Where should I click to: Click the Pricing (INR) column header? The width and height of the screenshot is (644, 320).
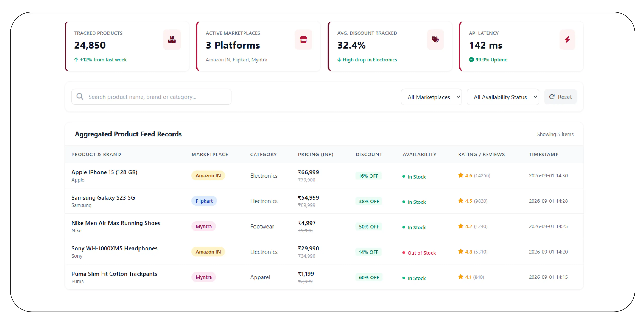316,154
